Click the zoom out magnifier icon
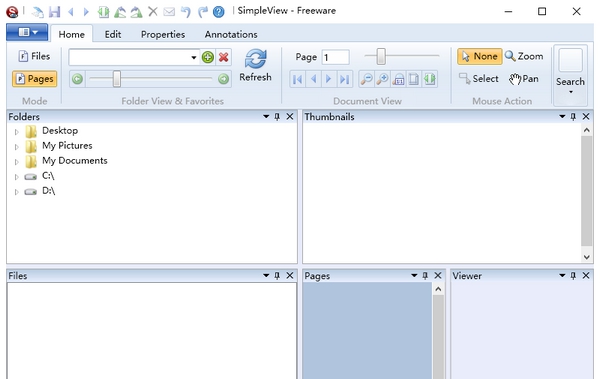Image resolution: width=600 pixels, height=379 pixels. (x=366, y=79)
